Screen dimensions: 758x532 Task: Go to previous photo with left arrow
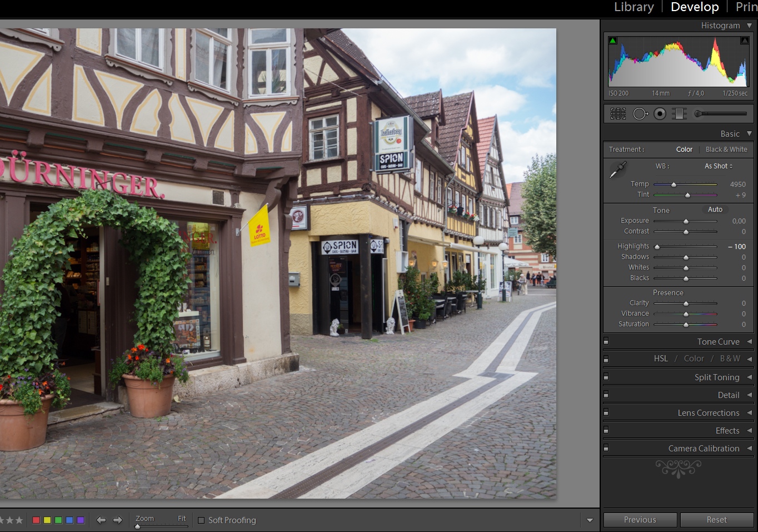101,520
